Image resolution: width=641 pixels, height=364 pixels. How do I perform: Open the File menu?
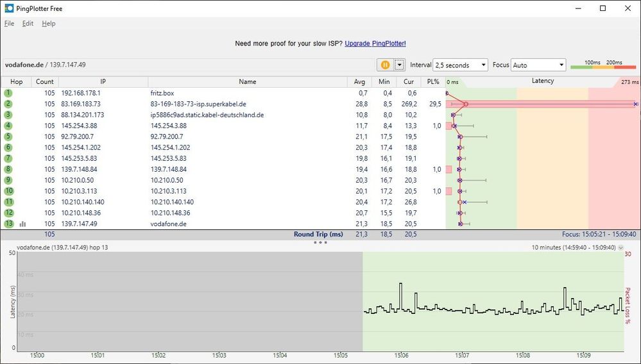coord(9,24)
